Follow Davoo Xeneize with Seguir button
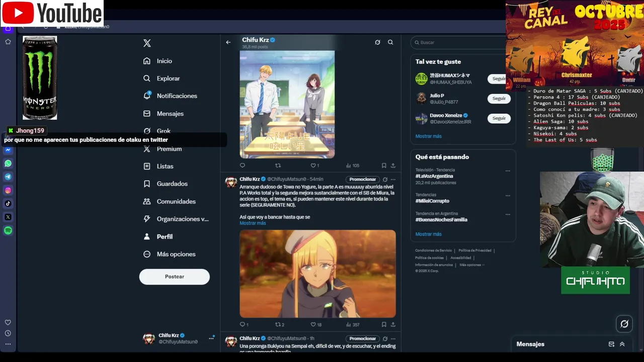644x362 pixels. click(x=499, y=119)
